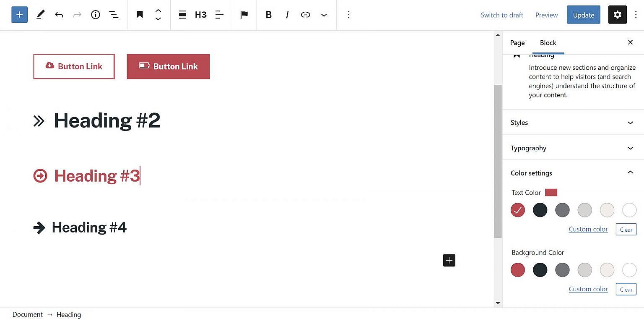Image resolution: width=644 pixels, height=319 pixels.
Task: Open the list view outline icon
Action: pyautogui.click(x=114, y=15)
